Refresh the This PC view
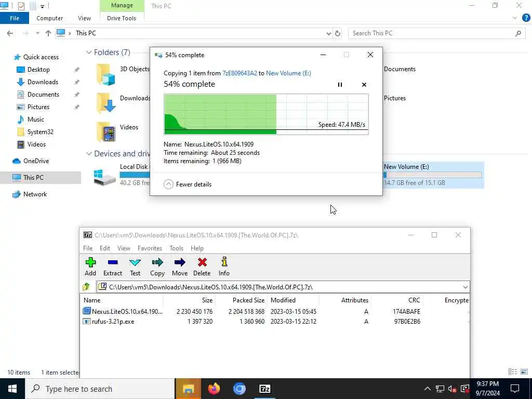 [338, 33]
